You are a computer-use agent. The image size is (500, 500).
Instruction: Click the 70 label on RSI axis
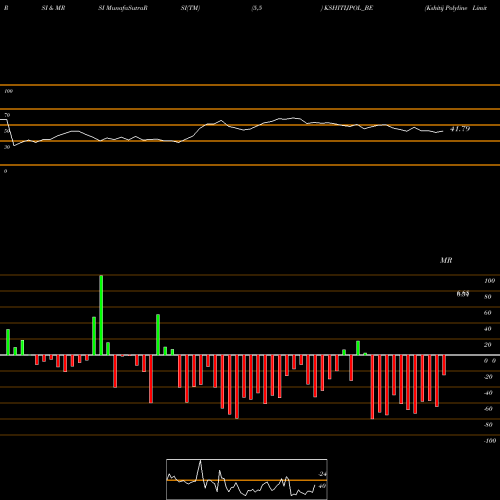tap(7, 115)
